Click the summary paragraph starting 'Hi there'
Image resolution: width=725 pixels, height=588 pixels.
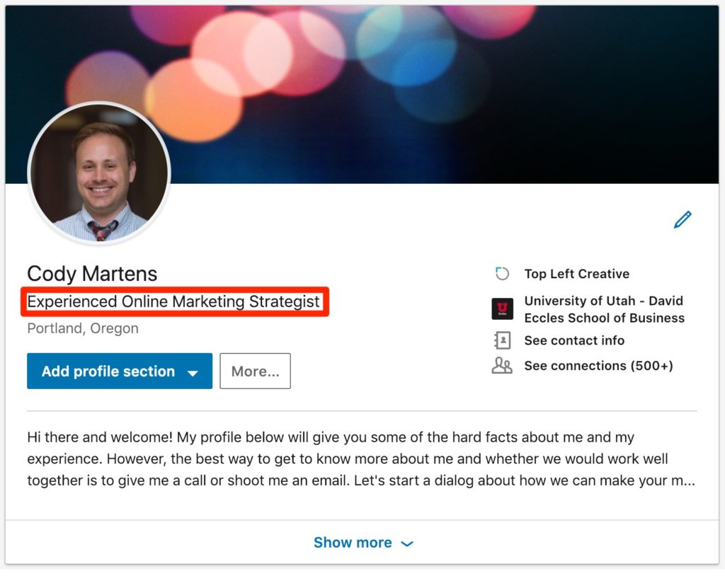point(361,459)
